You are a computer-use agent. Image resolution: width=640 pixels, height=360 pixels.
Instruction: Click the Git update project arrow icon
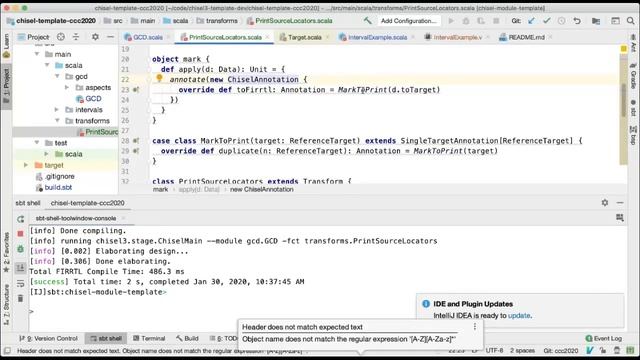pos(531,21)
